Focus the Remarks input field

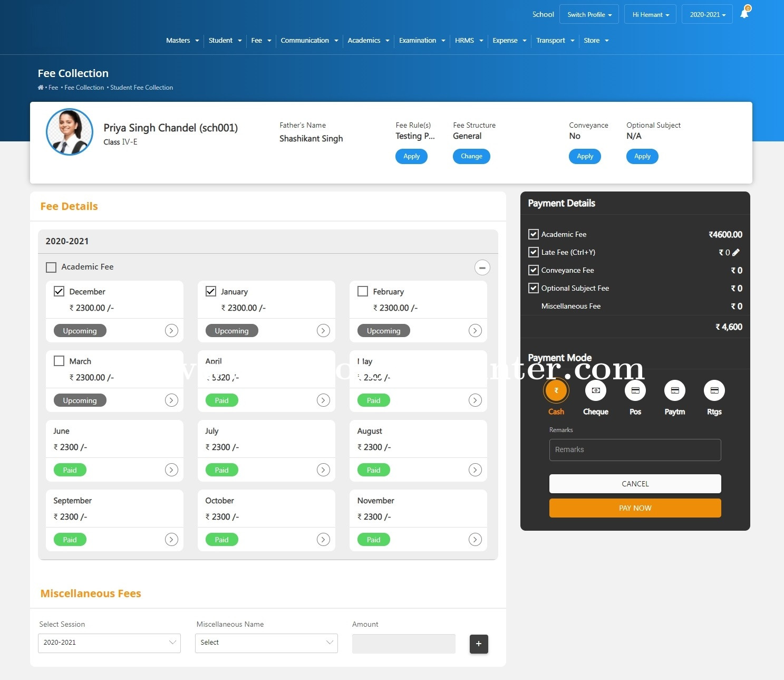tap(635, 450)
